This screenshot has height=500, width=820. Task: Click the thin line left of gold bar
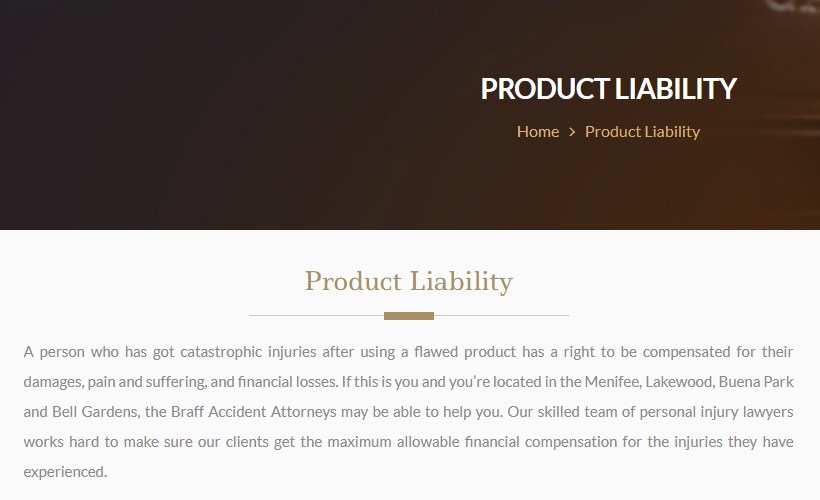tap(316, 316)
